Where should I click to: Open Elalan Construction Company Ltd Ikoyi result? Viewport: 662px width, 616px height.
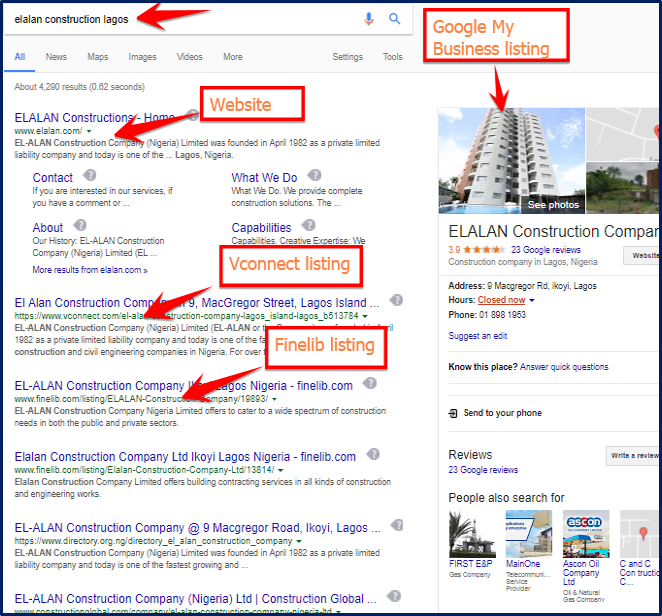point(185,457)
